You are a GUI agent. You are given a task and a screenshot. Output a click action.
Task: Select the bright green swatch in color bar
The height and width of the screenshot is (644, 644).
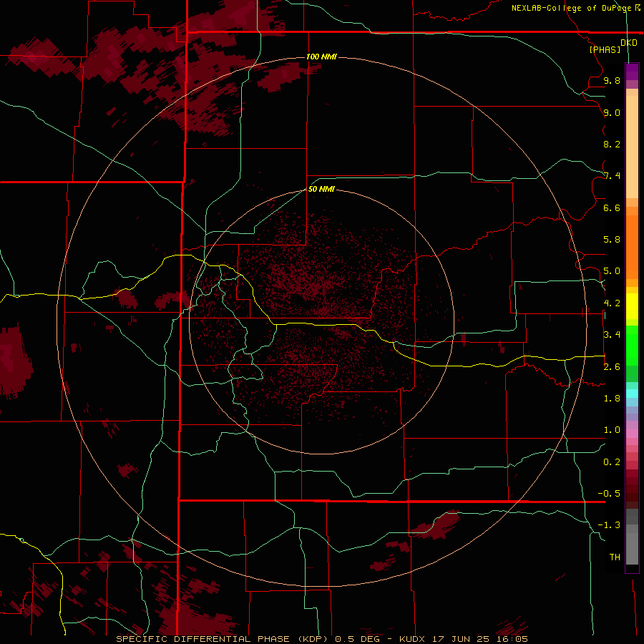click(x=632, y=345)
